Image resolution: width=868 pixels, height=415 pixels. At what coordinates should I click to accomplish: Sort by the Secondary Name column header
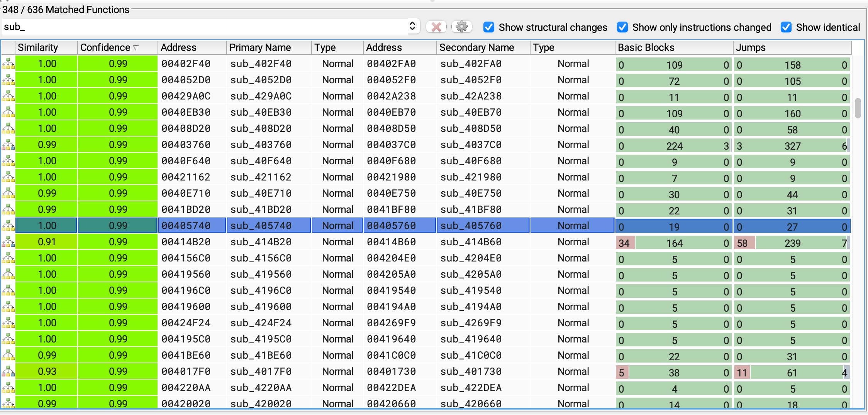(x=483, y=47)
